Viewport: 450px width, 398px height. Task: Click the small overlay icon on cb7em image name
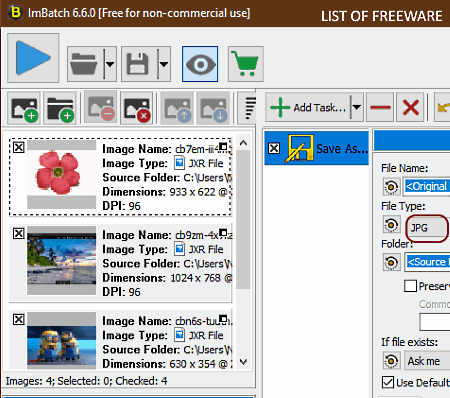tap(223, 147)
